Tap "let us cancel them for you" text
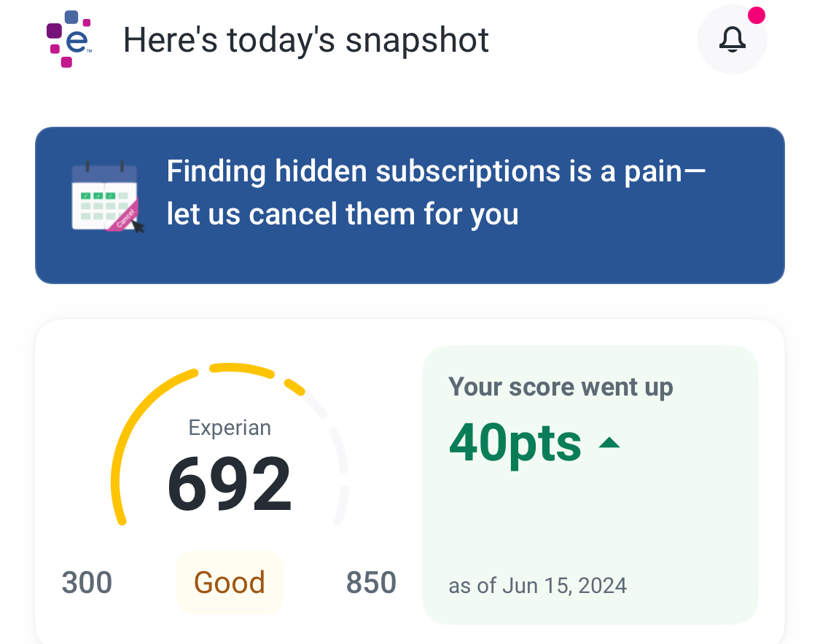The height and width of the screenshot is (644, 820). [343, 214]
